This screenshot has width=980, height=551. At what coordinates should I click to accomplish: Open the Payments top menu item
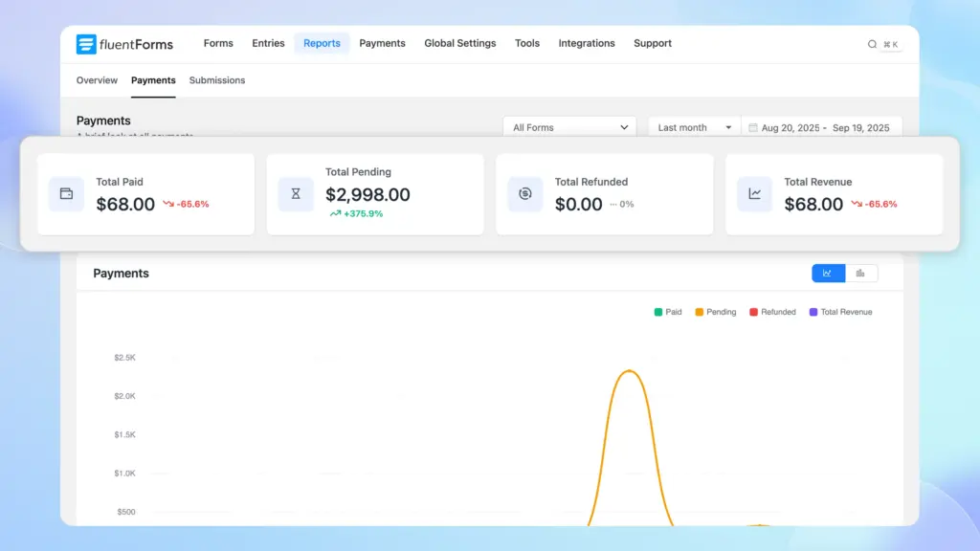pyautogui.click(x=382, y=43)
